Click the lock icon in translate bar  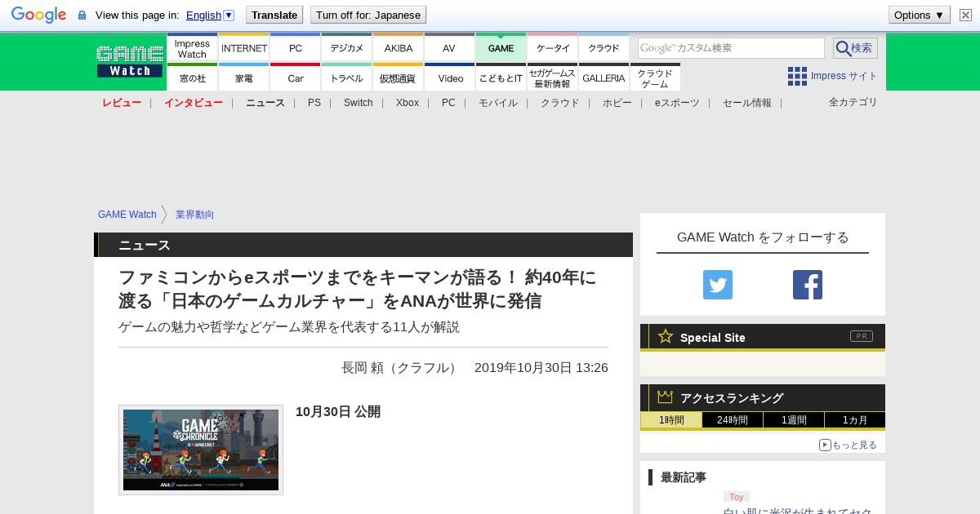[x=82, y=16]
